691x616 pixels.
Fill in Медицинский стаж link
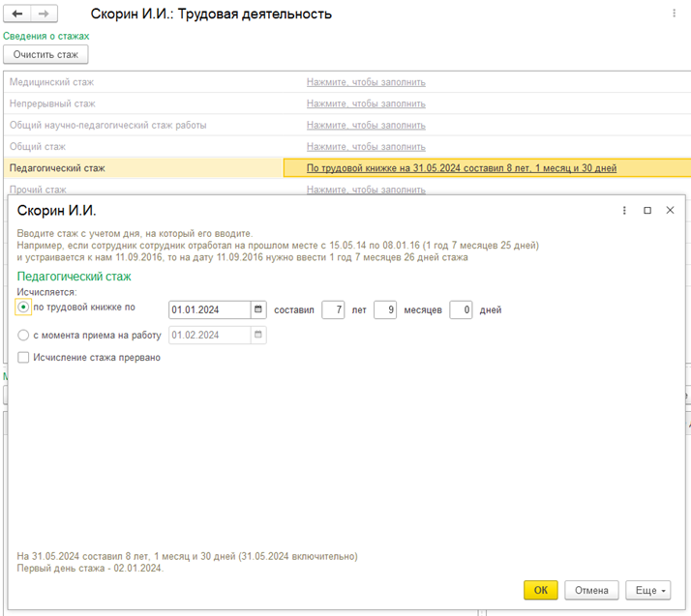[x=366, y=82]
